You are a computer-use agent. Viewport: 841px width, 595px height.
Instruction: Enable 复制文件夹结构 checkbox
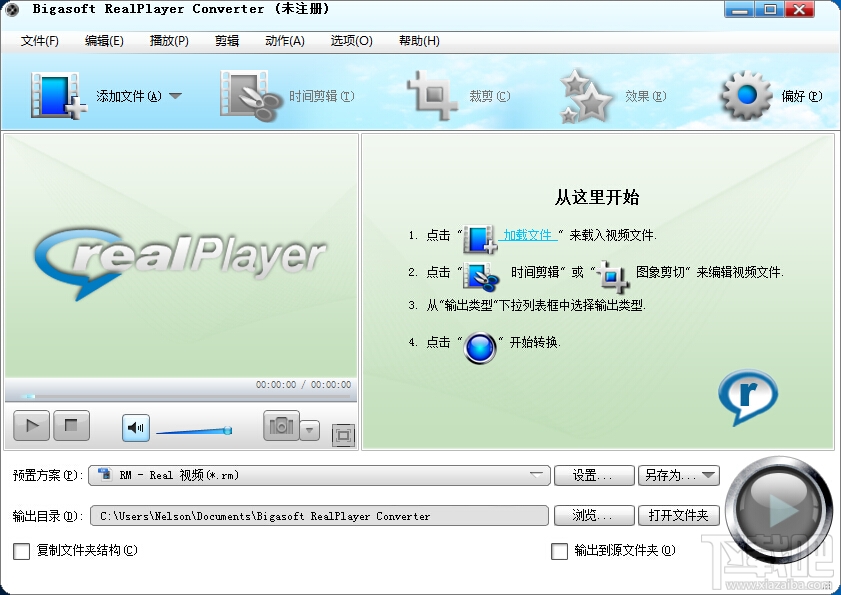point(21,551)
